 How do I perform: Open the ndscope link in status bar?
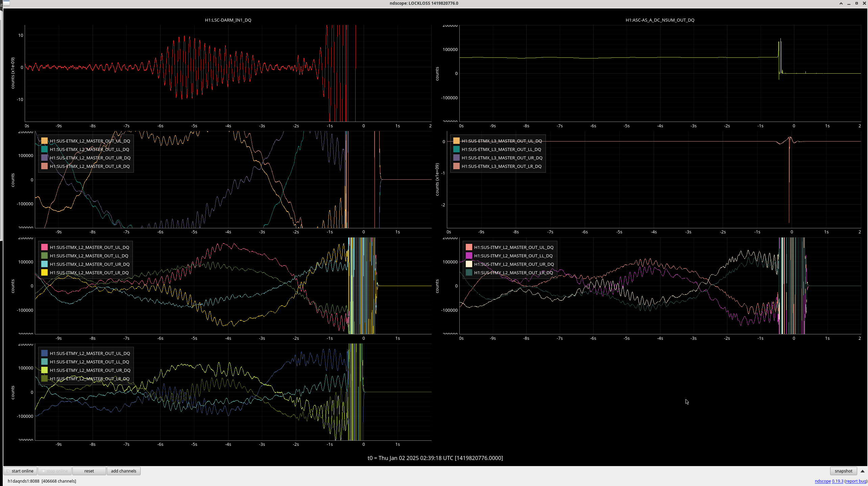(x=823, y=481)
